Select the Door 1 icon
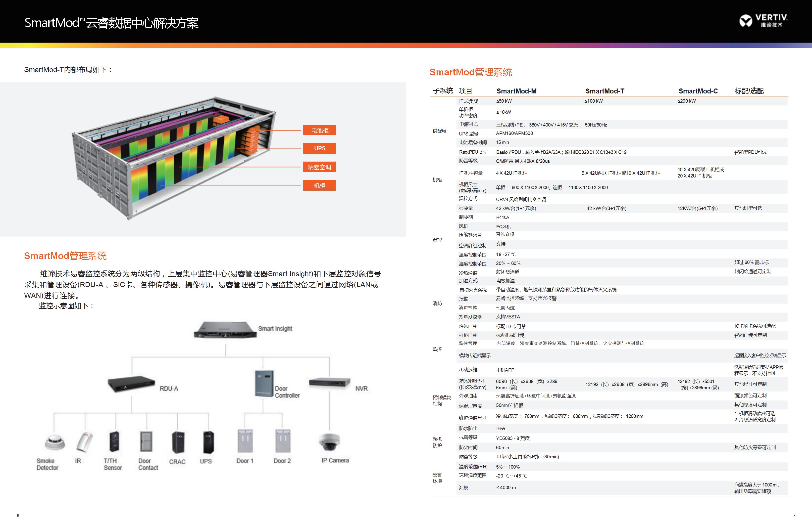 point(245,441)
